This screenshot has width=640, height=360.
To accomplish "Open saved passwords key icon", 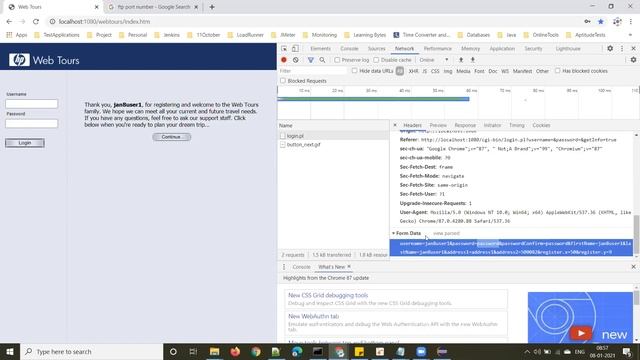I will (x=587, y=22).
